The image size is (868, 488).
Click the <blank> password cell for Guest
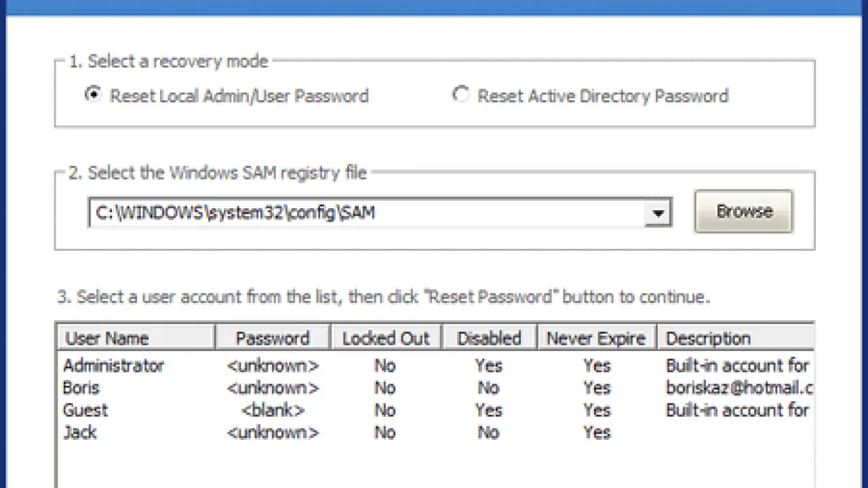[x=273, y=411]
